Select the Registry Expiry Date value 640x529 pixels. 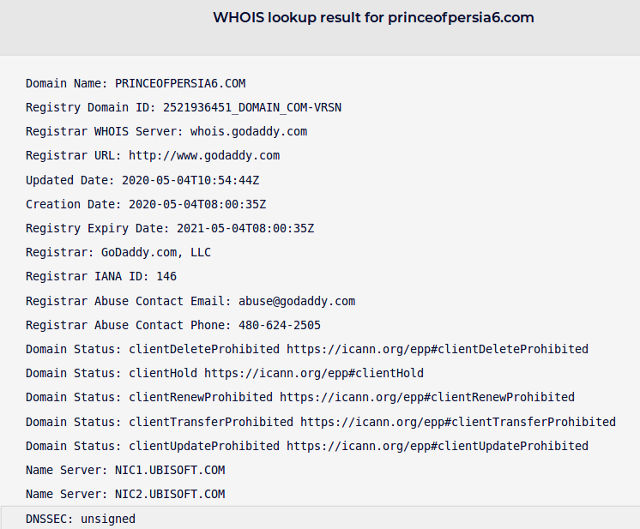[245, 228]
